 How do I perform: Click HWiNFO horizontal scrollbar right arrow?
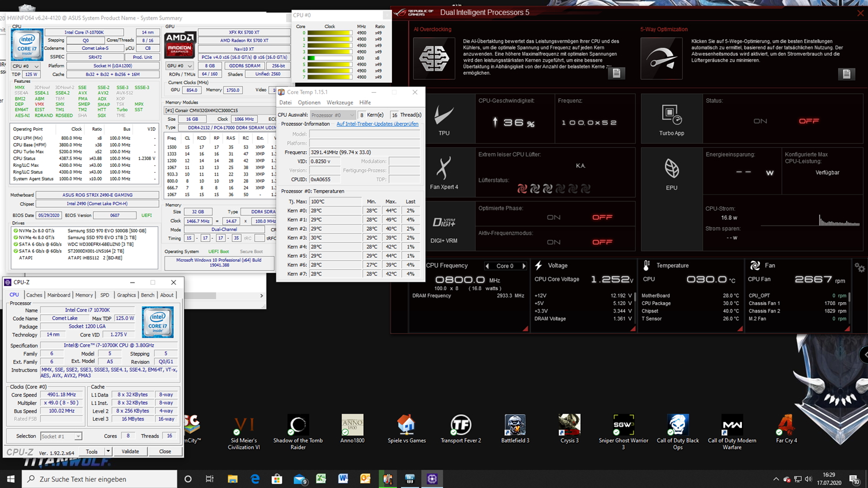point(261,296)
